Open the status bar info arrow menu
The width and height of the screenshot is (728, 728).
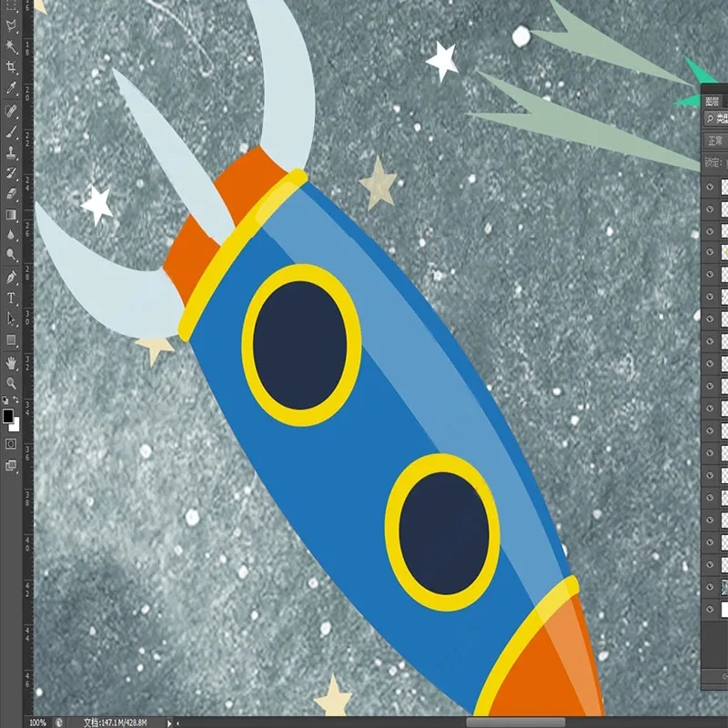(x=169, y=723)
